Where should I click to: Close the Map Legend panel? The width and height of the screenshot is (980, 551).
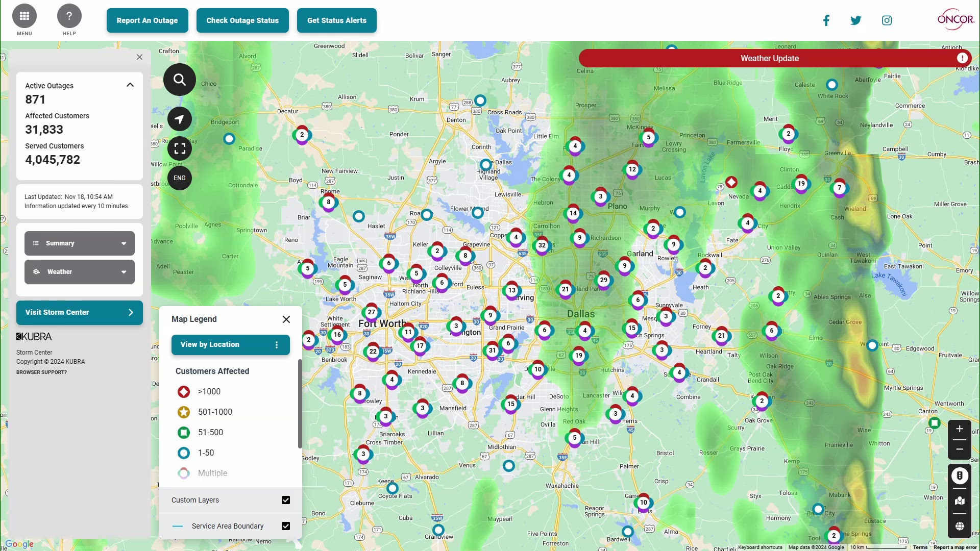(285, 319)
